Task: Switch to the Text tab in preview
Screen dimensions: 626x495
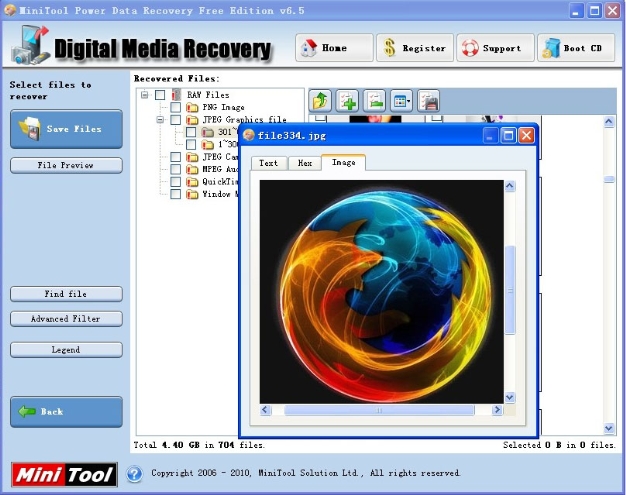Action: point(269,163)
